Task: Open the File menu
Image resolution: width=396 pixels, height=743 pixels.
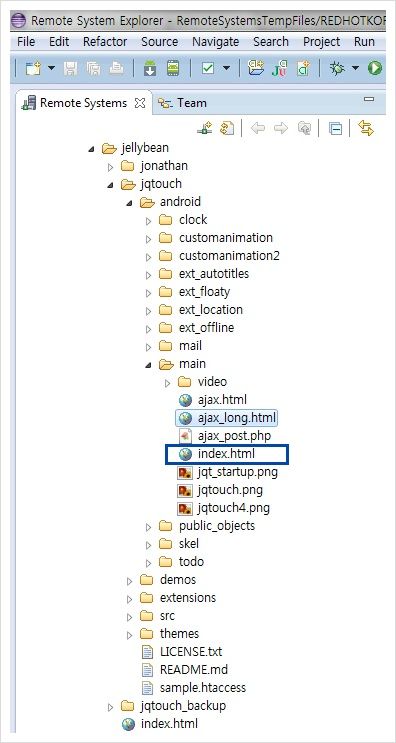Action: click(26, 42)
